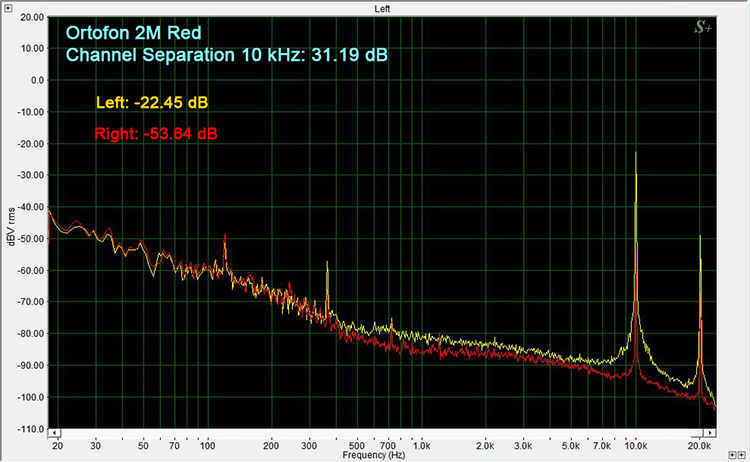Screen dimensions: 750x462
Task: Click the tip of the 10 kHz peak
Action: [636, 153]
